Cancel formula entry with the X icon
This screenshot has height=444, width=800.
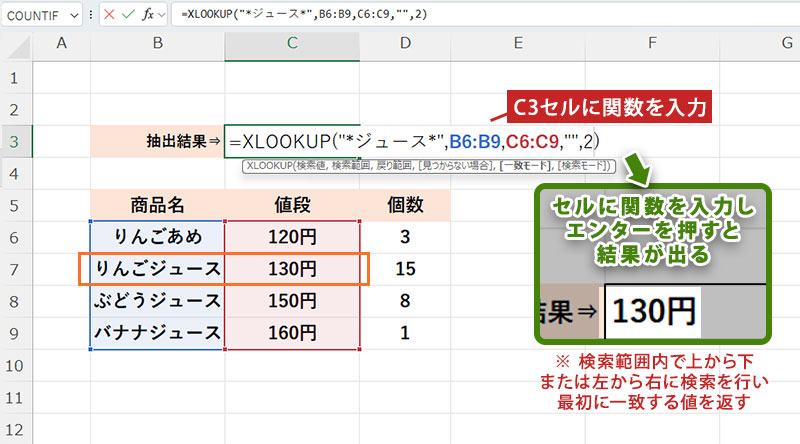coord(109,14)
